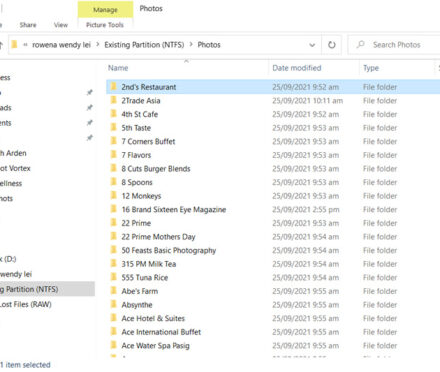Select folder icon of Ace Water Spa Pasig

114,345
